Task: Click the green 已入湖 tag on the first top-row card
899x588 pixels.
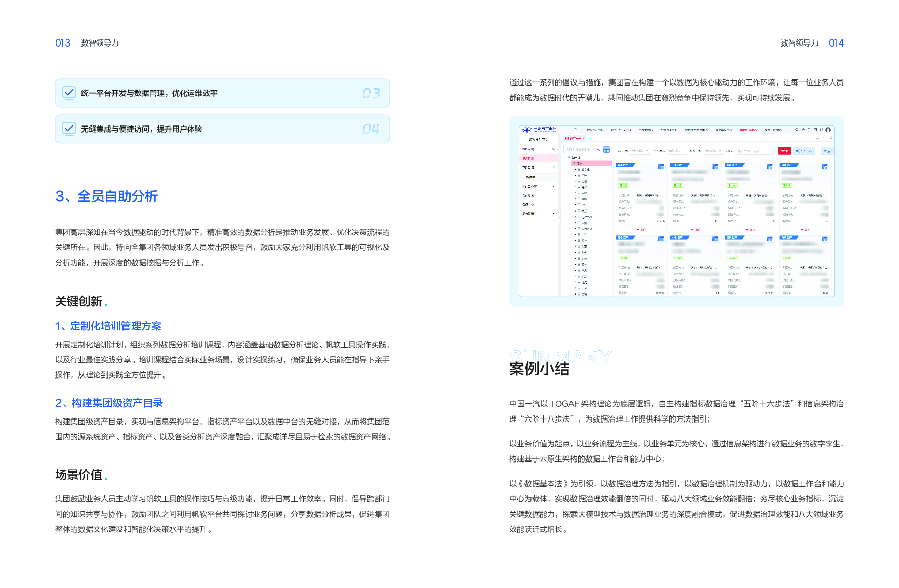Action: [623, 186]
